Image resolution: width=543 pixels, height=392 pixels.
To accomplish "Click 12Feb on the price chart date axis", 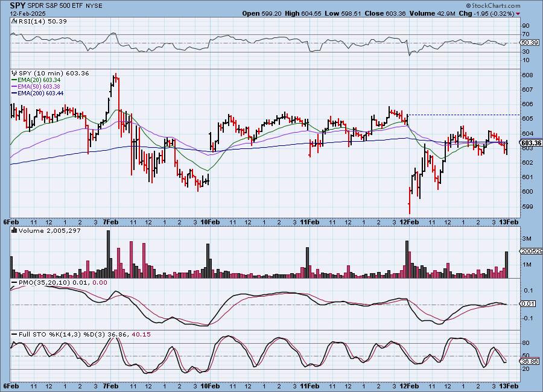I will 409,222.
